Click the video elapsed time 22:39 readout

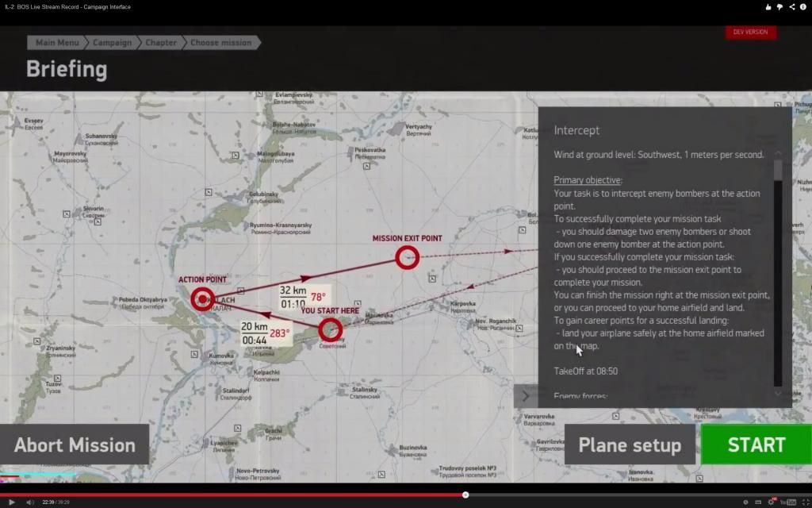[48, 502]
